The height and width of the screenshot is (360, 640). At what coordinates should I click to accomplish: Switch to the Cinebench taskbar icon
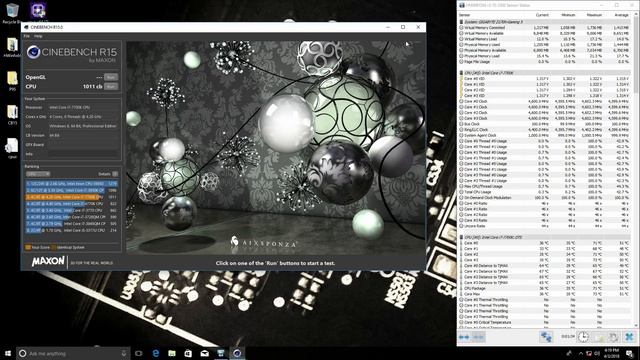(237, 353)
